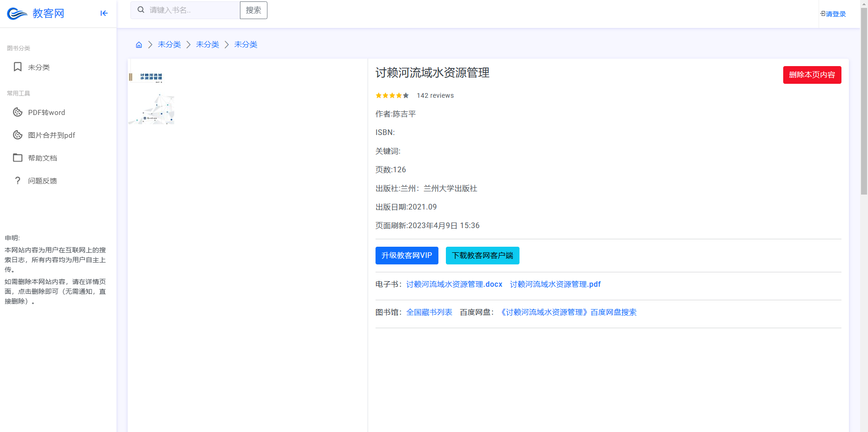Click the question mark icon for 问题反馈
868x432 pixels.
pos(18,181)
